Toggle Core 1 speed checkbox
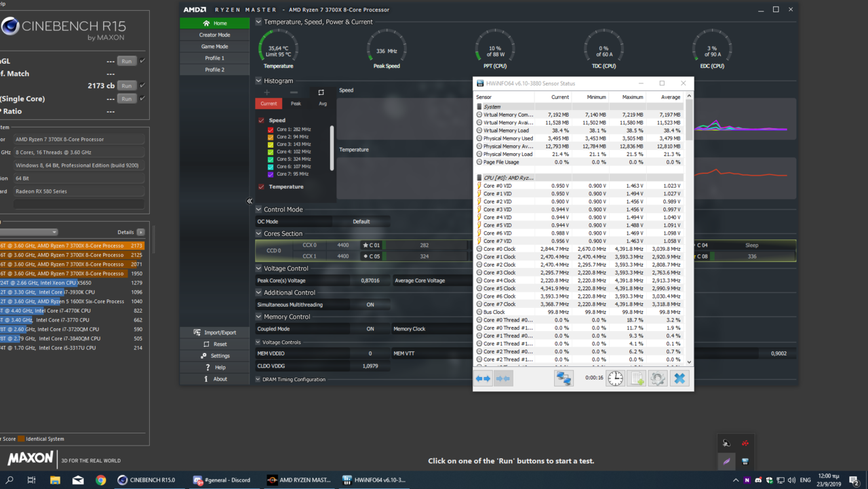868x489 pixels. (271, 129)
